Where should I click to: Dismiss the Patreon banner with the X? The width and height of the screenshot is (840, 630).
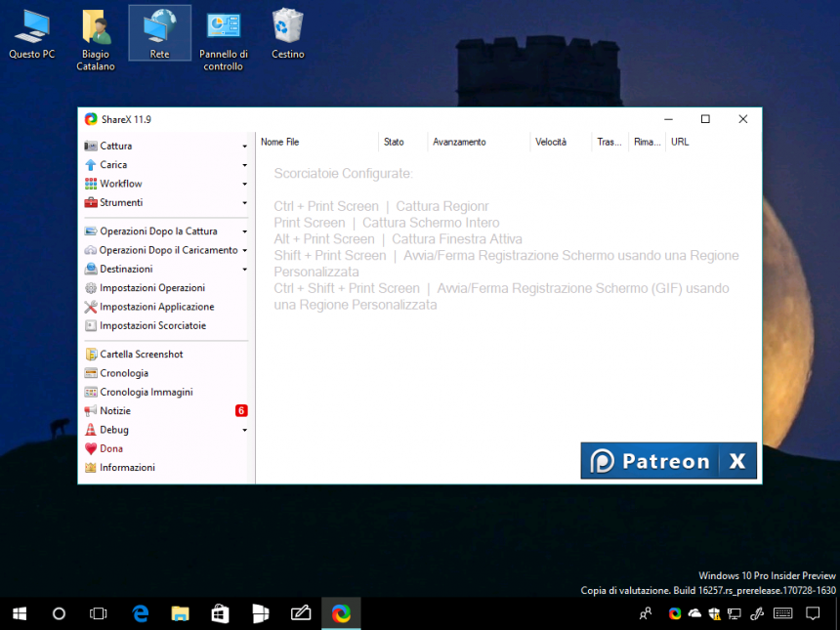pyautogui.click(x=737, y=461)
